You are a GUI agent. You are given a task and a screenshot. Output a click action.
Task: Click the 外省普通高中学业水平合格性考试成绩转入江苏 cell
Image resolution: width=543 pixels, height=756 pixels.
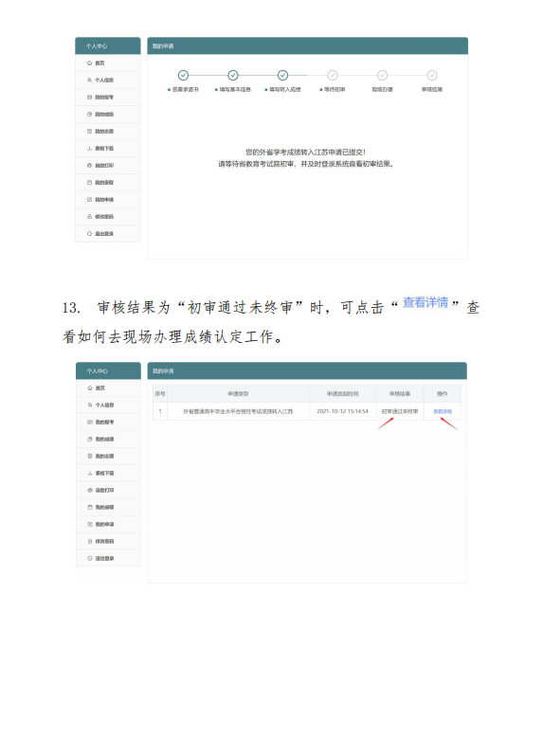(238, 411)
